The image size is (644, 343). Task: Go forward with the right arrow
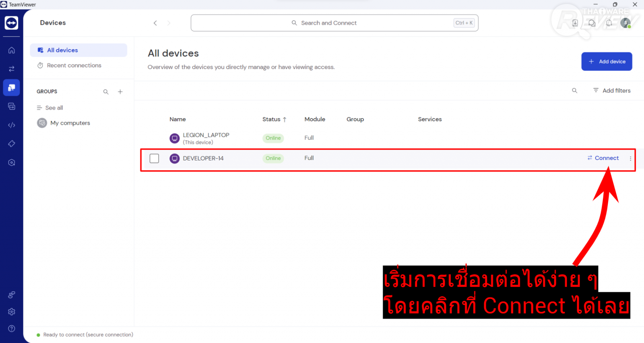point(169,23)
